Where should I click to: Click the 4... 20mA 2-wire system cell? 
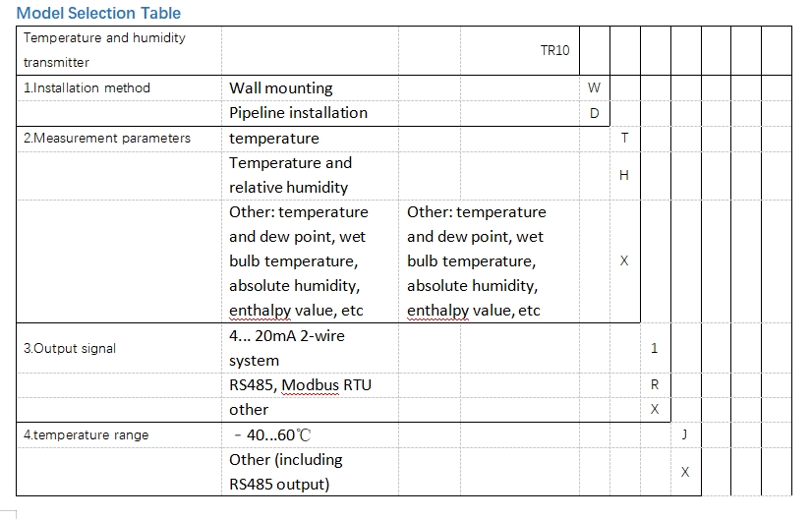pos(286,348)
